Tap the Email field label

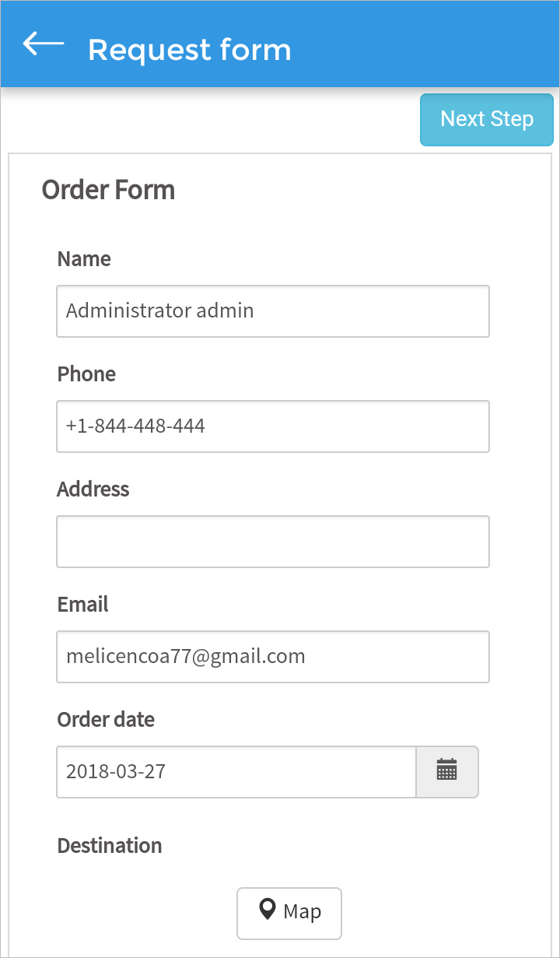tap(83, 605)
